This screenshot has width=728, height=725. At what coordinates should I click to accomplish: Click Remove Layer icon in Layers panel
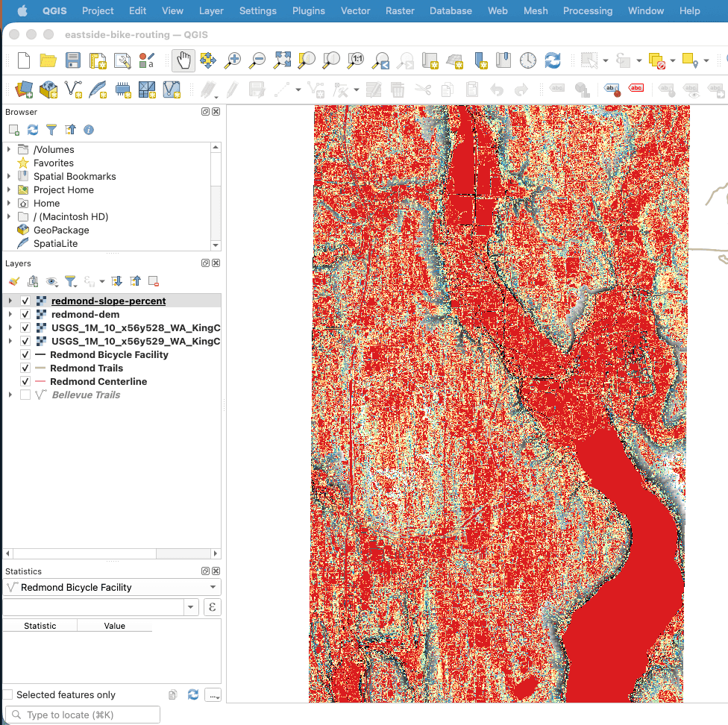tap(153, 281)
